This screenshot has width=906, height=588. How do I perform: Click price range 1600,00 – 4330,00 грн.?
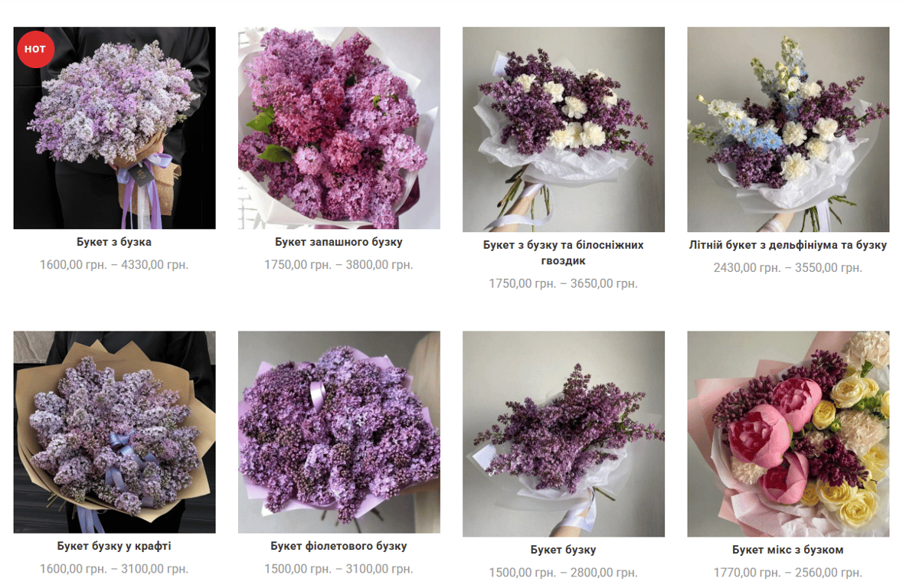pos(114,265)
